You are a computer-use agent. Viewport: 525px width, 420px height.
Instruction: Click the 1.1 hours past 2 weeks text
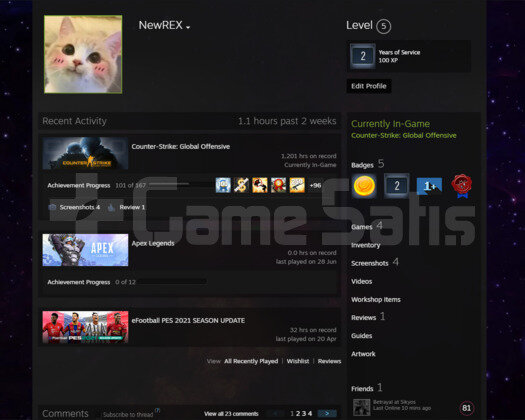[287, 121]
